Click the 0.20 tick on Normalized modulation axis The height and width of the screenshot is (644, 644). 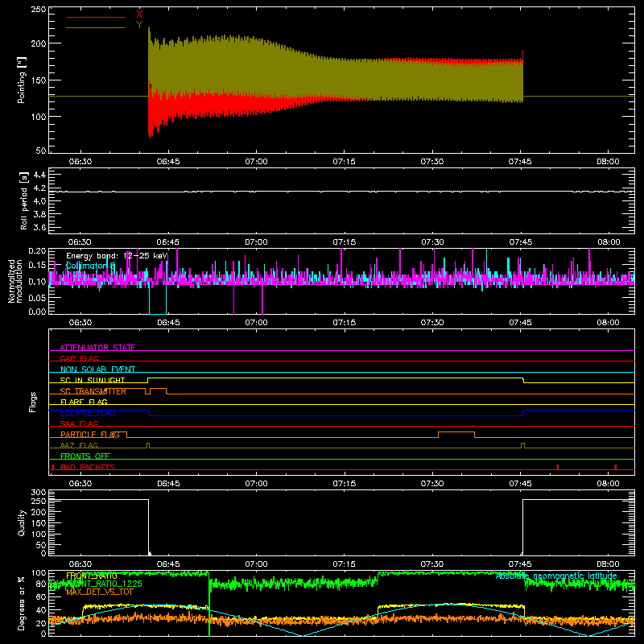point(37,251)
